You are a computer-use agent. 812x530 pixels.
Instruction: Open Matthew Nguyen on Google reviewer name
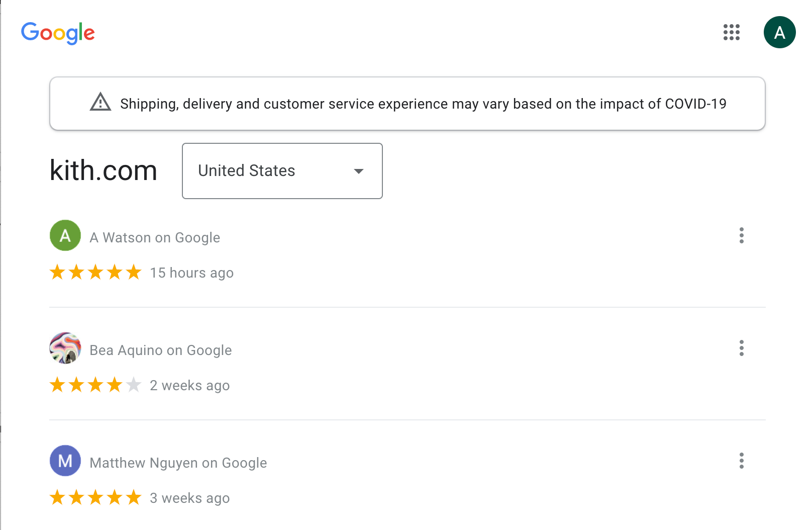tap(178, 463)
